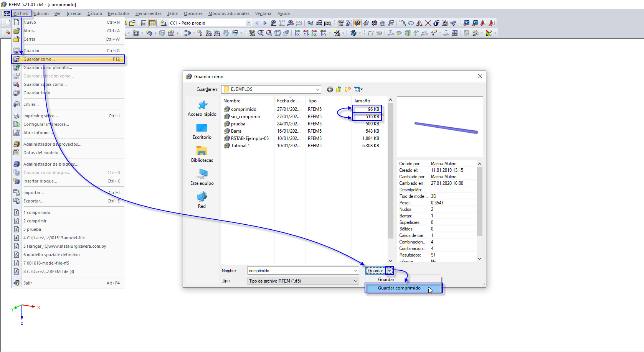Click the Imprimir gráfico printer icon in menu
This screenshot has width=644, height=352.
point(17,116)
